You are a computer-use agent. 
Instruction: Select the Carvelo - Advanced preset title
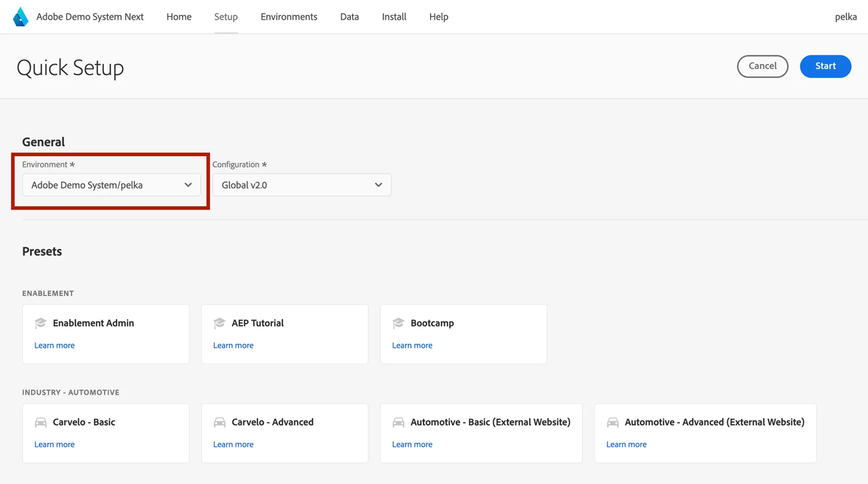272,422
